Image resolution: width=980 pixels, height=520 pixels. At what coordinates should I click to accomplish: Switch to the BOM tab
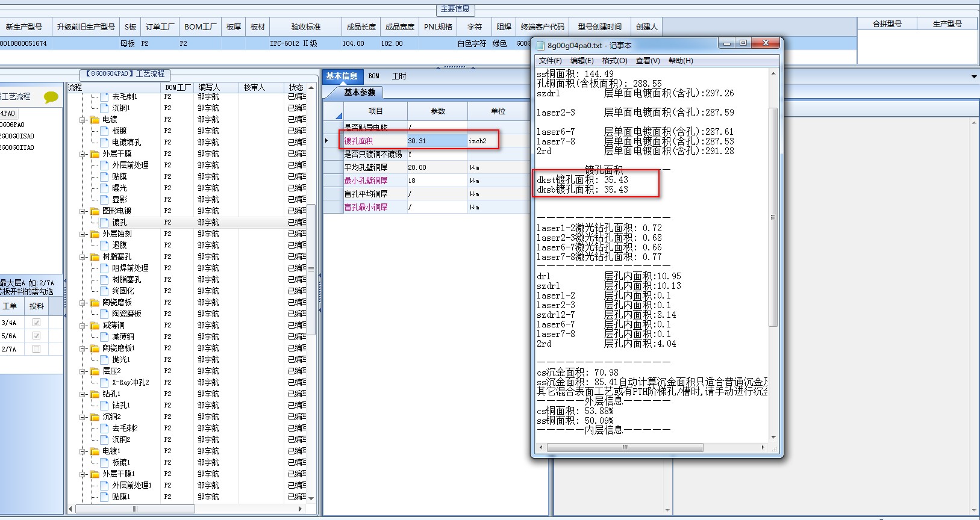click(x=374, y=76)
